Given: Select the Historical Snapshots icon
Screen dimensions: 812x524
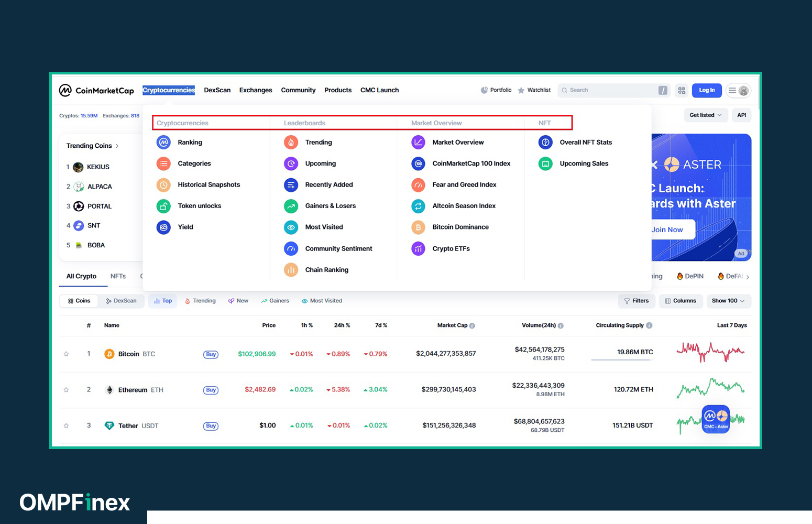Looking at the screenshot, I should coord(163,184).
